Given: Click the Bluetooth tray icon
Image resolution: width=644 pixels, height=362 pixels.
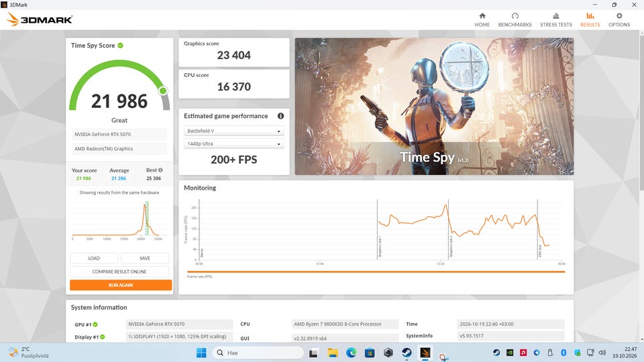Looking at the screenshot, I should click(564, 353).
